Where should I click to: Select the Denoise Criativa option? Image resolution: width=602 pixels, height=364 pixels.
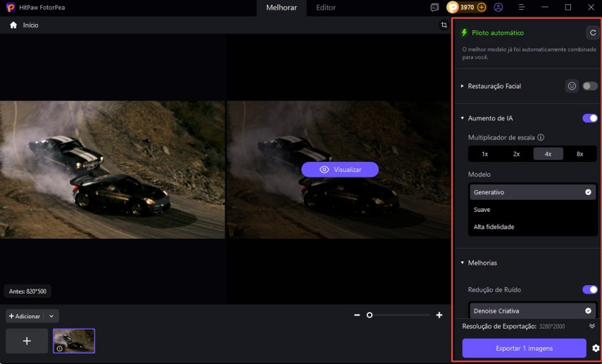pos(533,310)
